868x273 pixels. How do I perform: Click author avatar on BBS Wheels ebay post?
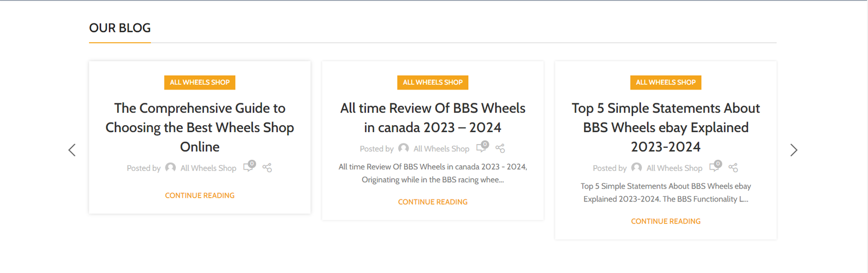(636, 167)
